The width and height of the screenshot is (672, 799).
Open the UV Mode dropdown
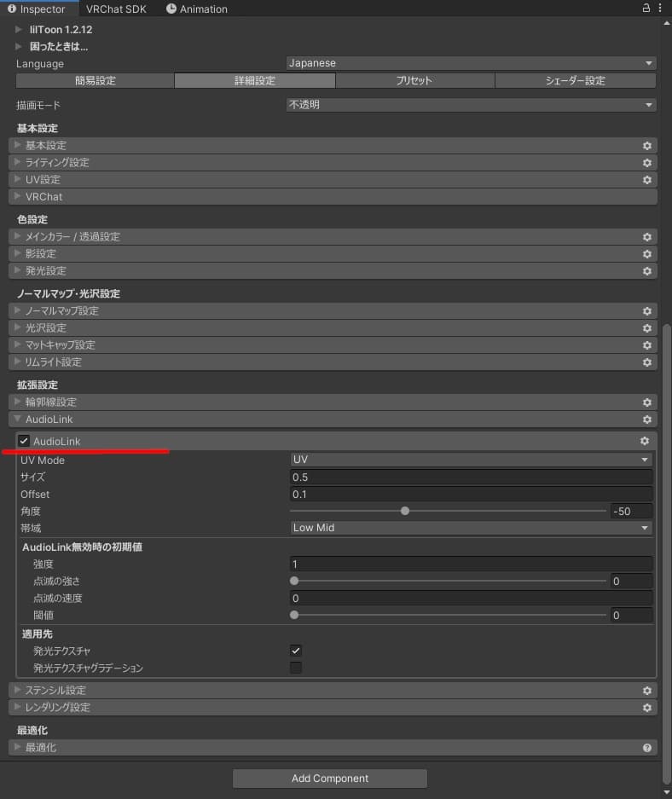click(x=472, y=460)
